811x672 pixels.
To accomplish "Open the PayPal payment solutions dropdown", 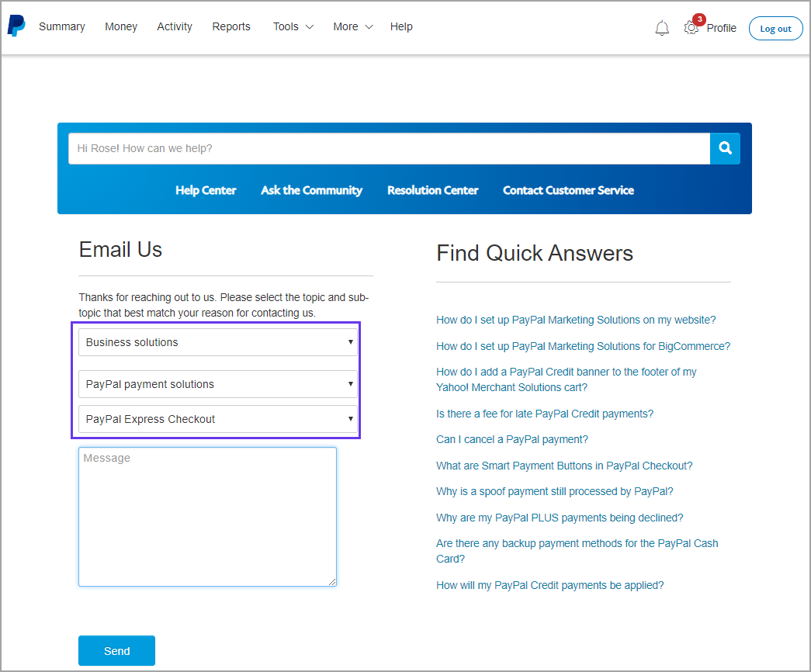I will click(218, 384).
